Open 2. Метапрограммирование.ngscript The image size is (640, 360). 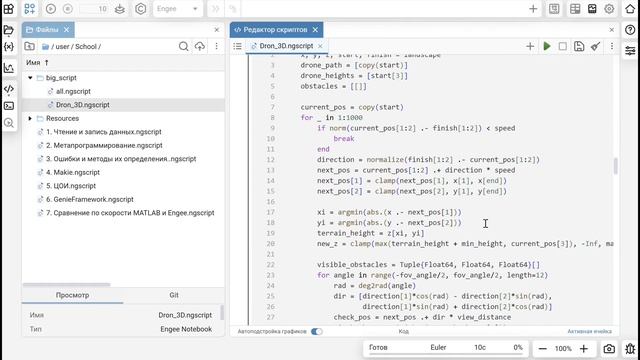pyautogui.click(x=104, y=145)
